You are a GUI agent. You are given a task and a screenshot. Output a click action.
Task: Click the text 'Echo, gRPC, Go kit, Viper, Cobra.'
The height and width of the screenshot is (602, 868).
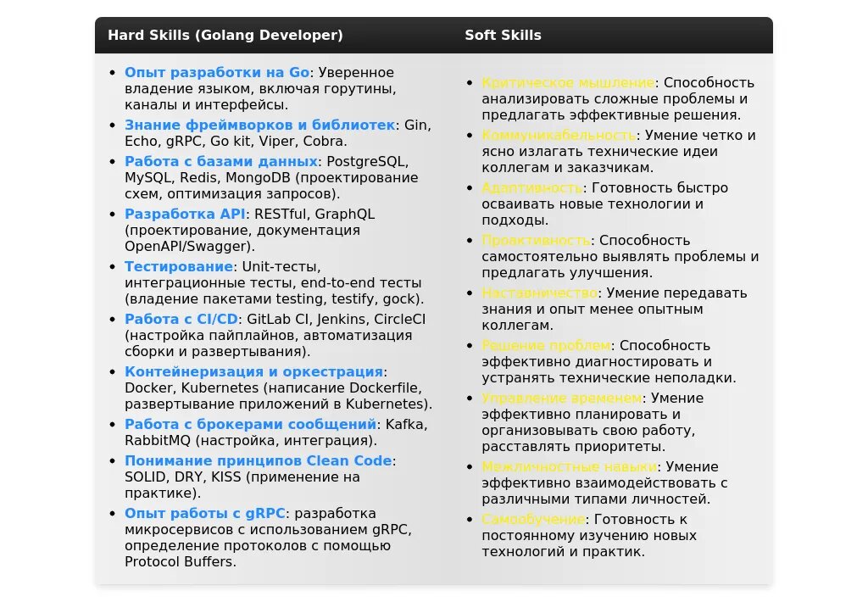236,142
